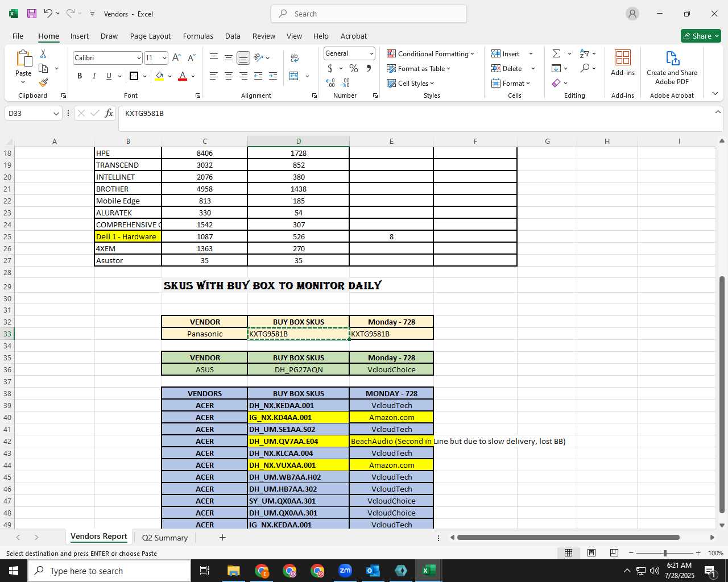Switch to the Data ribbon tab
The height and width of the screenshot is (582, 728).
[233, 36]
